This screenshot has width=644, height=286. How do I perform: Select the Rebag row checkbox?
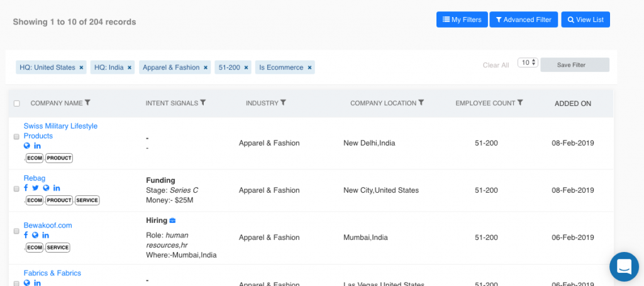click(16, 189)
